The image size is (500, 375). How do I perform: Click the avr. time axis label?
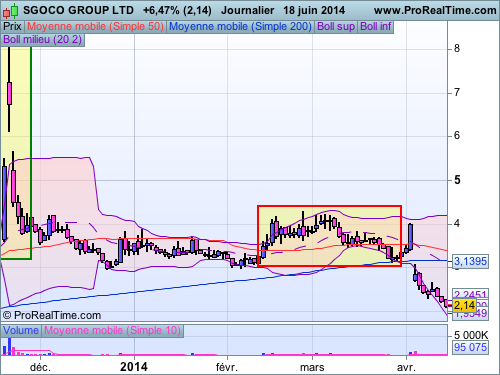[x=406, y=368]
